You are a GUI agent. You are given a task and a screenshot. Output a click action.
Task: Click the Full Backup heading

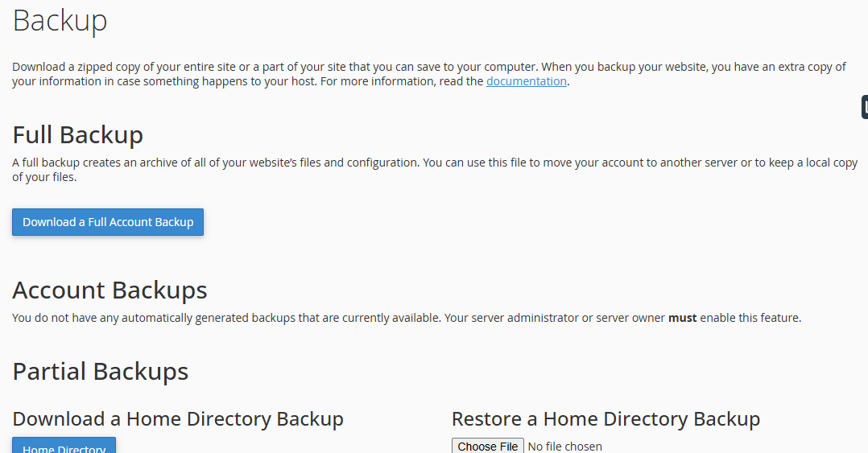click(x=78, y=135)
